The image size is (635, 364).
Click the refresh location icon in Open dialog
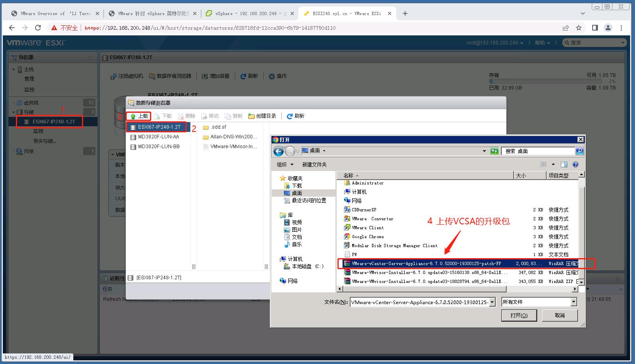[x=494, y=151]
